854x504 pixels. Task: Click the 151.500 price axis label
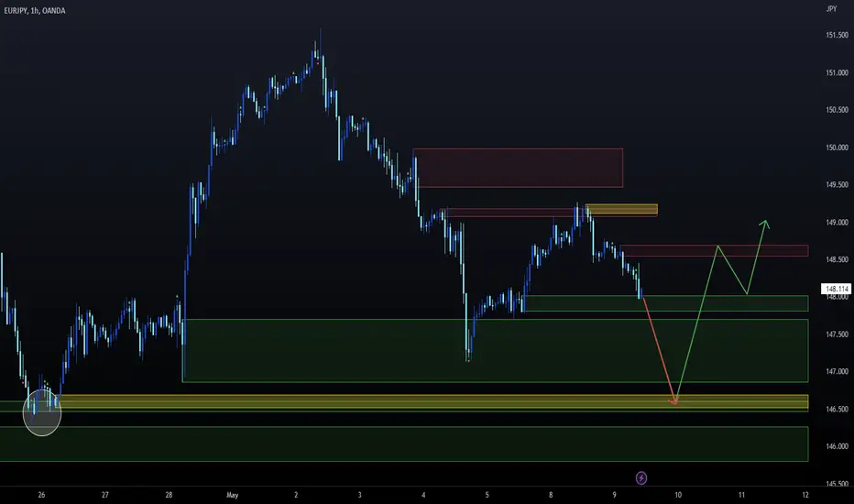(838, 36)
